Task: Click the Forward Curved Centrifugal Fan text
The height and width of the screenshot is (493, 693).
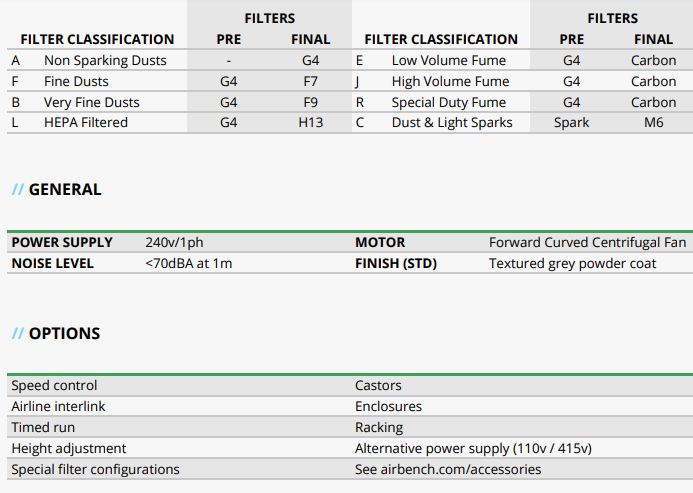Action: 587,242
